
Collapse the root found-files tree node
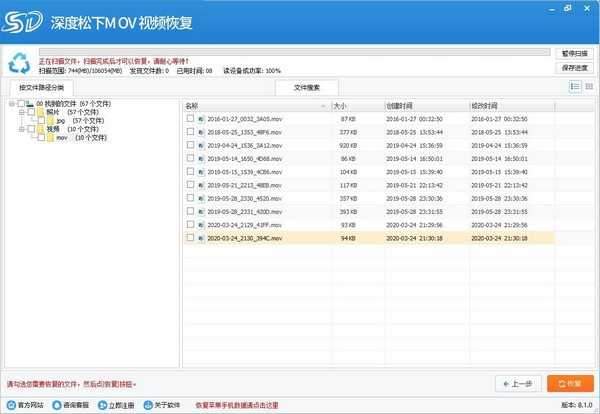(12, 104)
